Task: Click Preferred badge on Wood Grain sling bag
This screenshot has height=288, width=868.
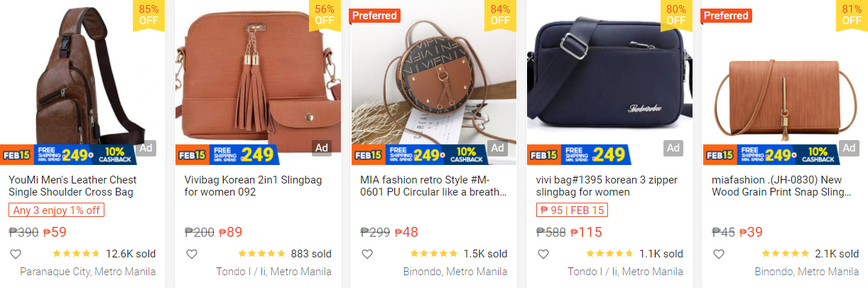Action: (x=727, y=16)
